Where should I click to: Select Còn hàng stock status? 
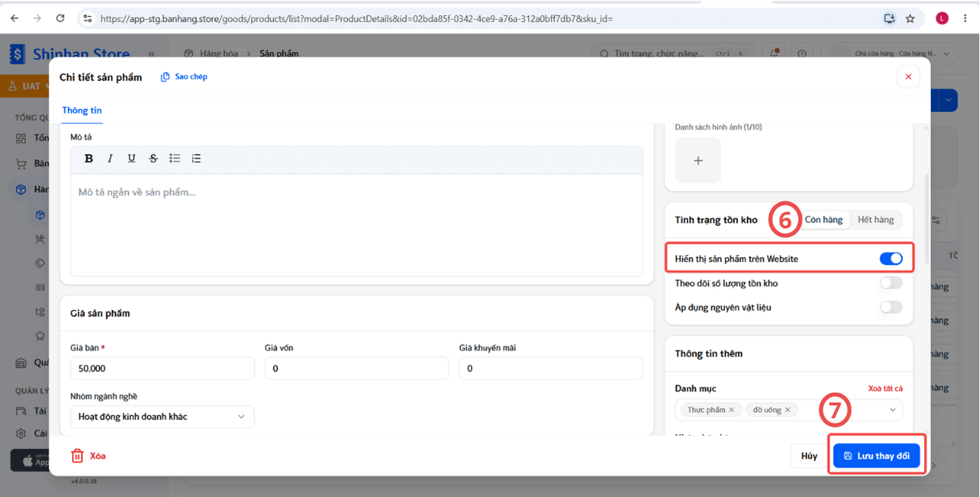tap(824, 220)
